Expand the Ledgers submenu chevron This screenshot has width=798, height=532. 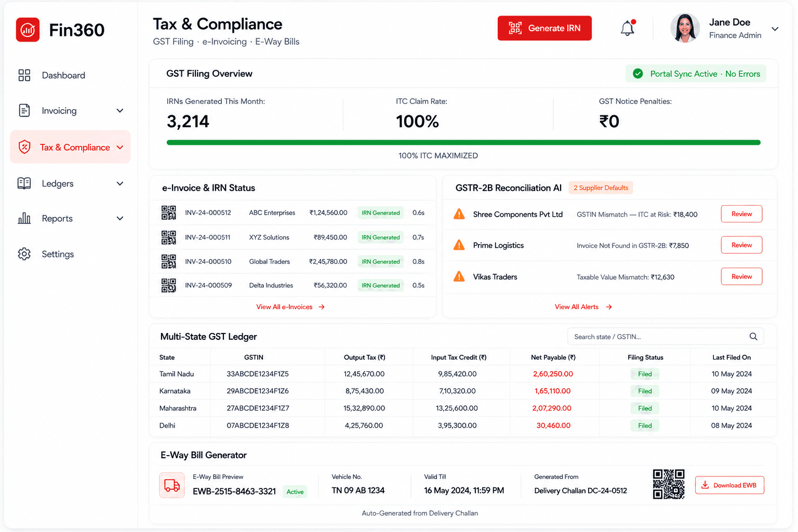pos(120,183)
